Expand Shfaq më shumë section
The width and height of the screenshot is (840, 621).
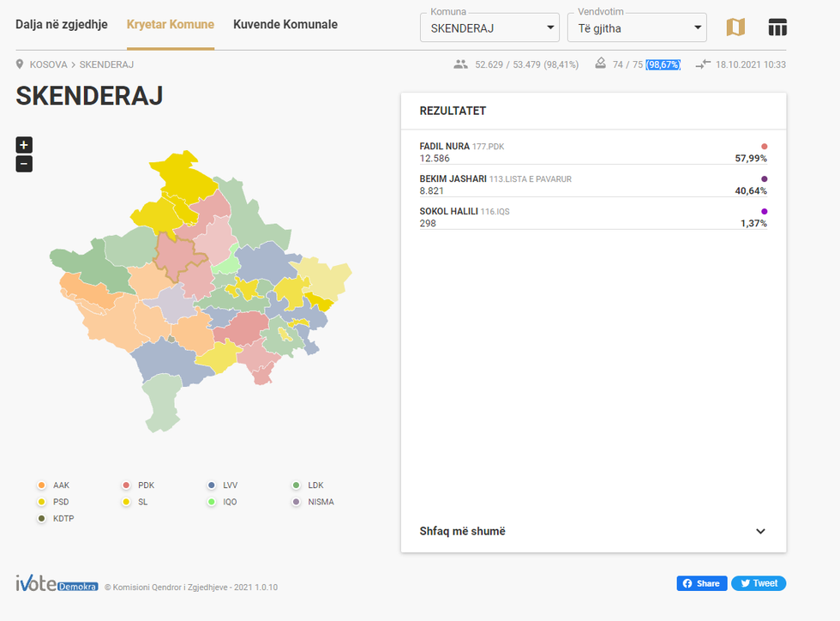pos(593,531)
